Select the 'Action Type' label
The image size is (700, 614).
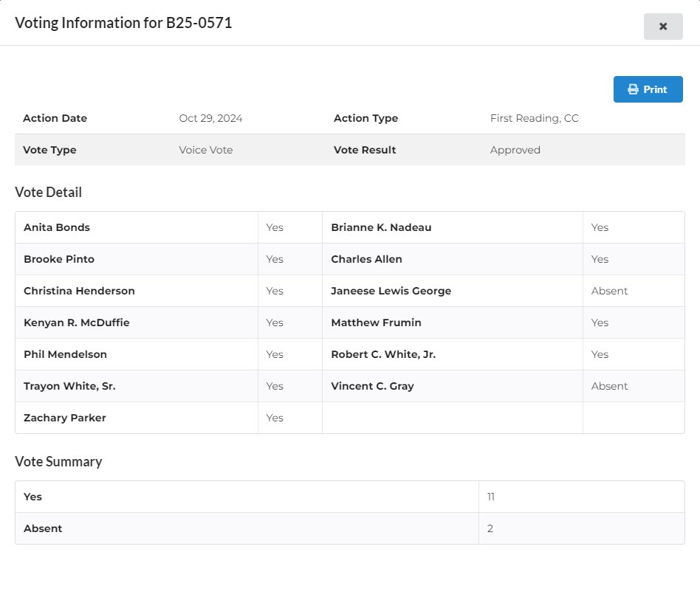coord(366,118)
